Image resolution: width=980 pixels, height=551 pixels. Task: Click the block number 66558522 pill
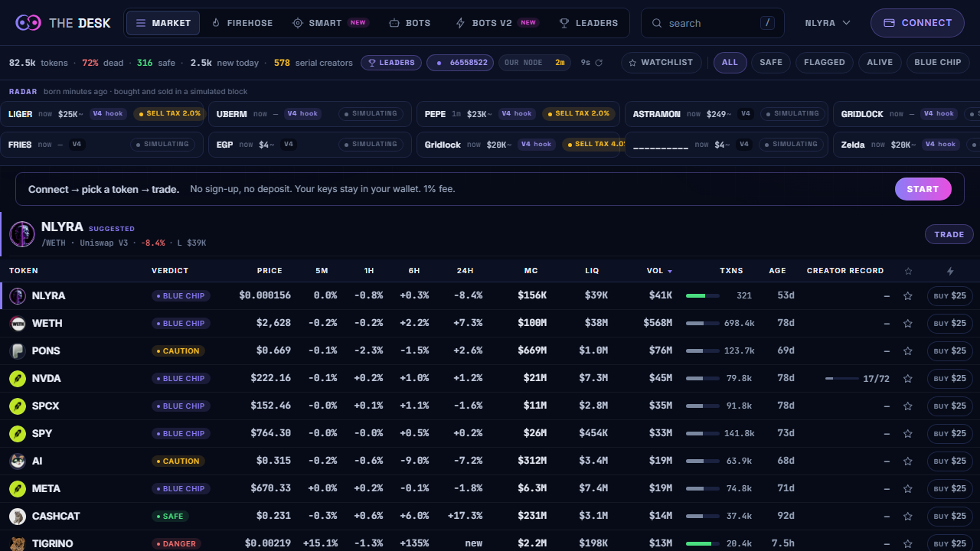[461, 63]
